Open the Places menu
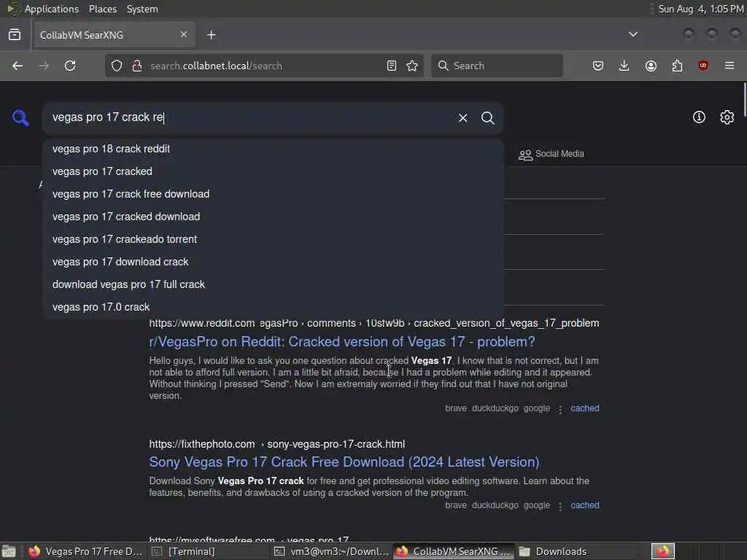 102,9
